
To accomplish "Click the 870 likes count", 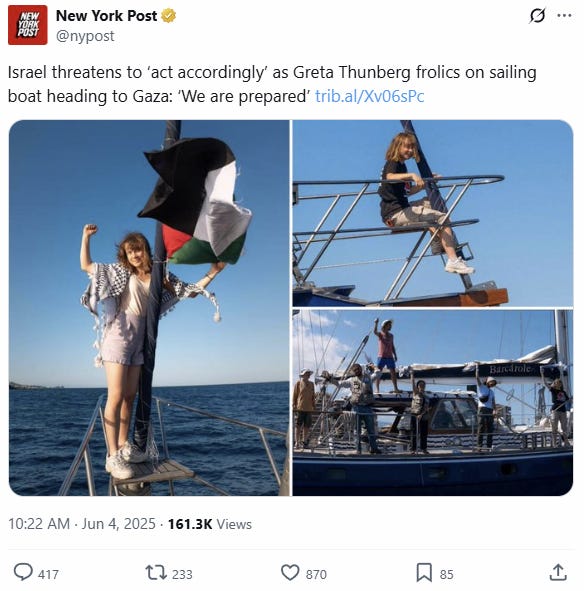I will point(316,574).
